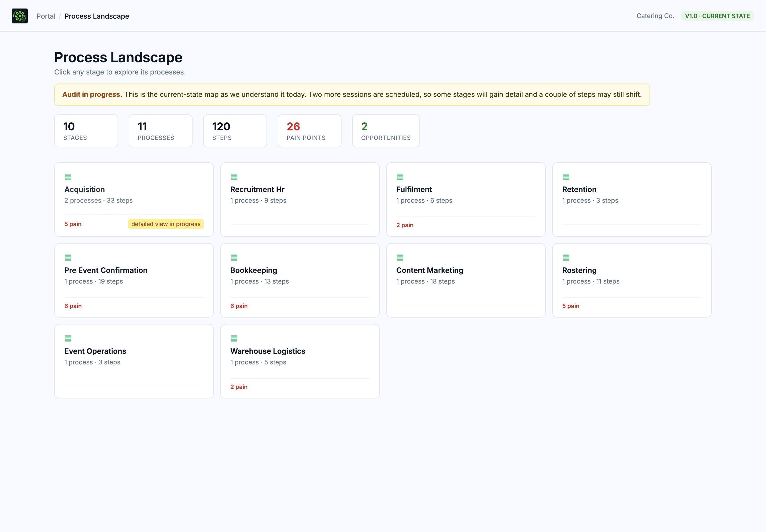766x532 pixels.
Task: Click '1 process · 13 steps' text
Action: click(x=259, y=281)
